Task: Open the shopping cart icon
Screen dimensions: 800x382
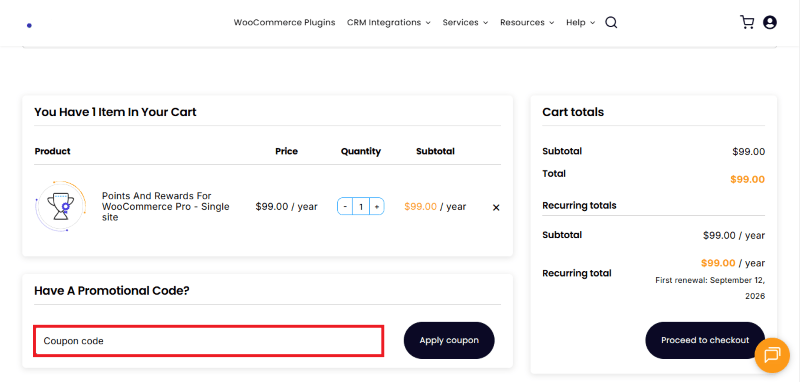Action: click(746, 22)
